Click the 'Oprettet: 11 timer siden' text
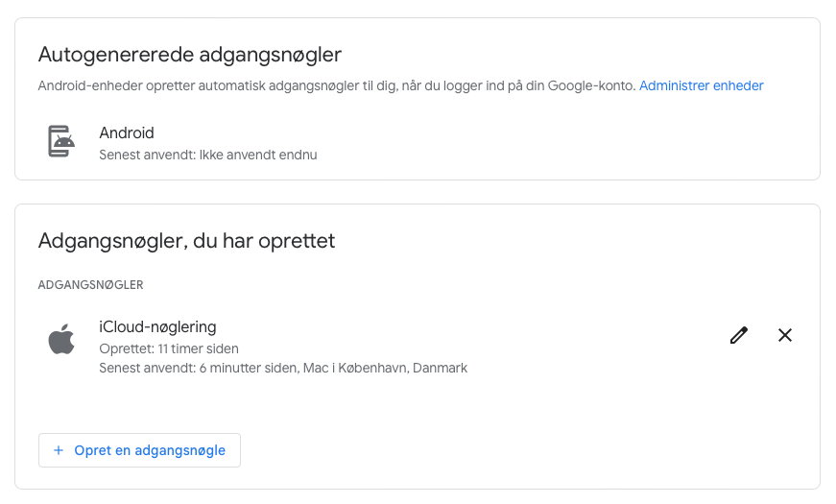 point(169,348)
